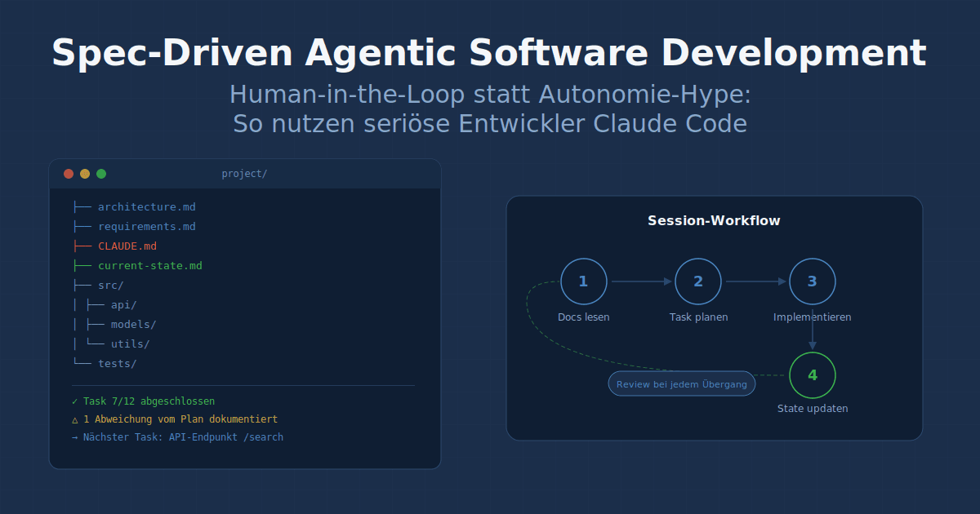980x514 pixels.
Task: Click the 'Task 7/12 abgeschlossen' status line
Action: point(144,401)
